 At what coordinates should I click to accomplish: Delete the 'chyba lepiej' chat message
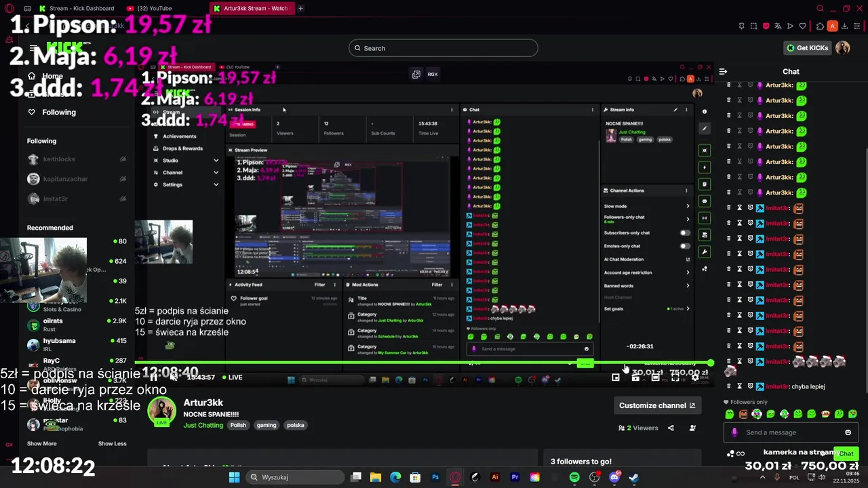[x=729, y=386]
